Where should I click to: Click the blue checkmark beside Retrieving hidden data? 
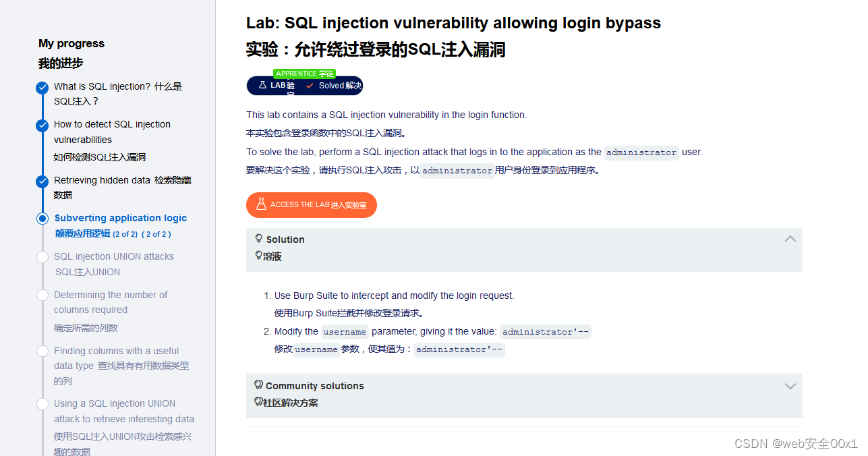pyautogui.click(x=42, y=181)
